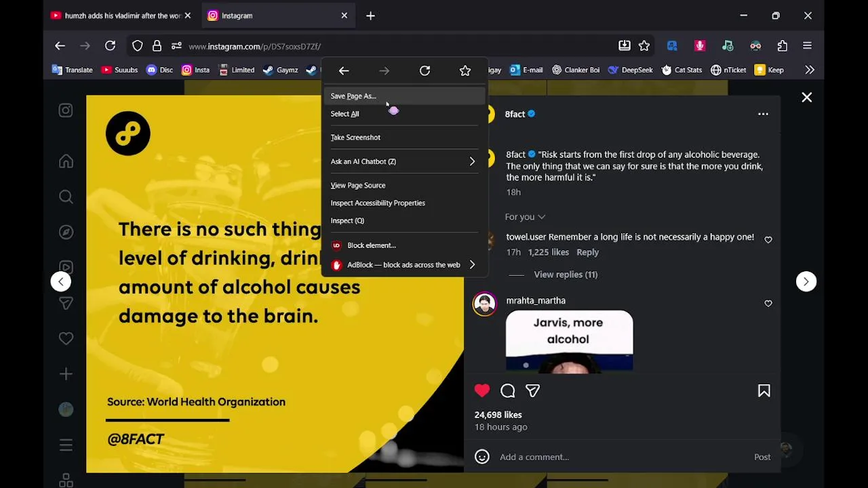868x488 pixels.
Task: Bookmark page with toolbar star
Action: (644, 46)
